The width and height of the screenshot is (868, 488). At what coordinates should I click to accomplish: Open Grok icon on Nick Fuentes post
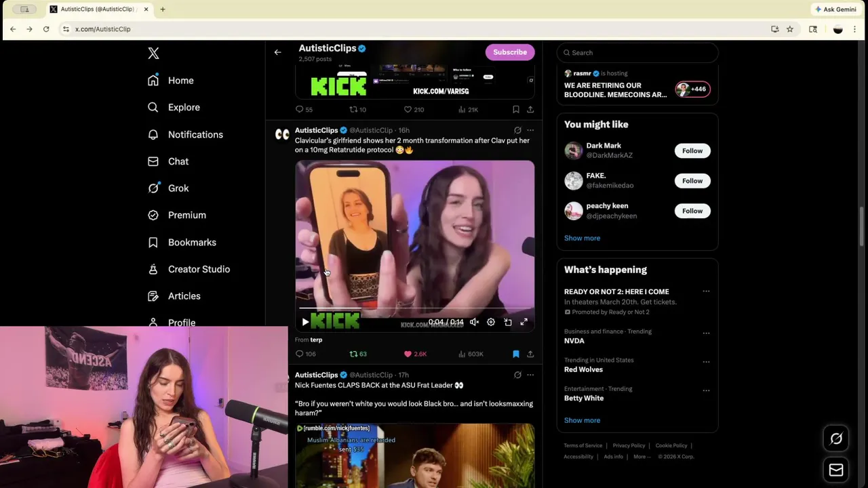point(517,375)
